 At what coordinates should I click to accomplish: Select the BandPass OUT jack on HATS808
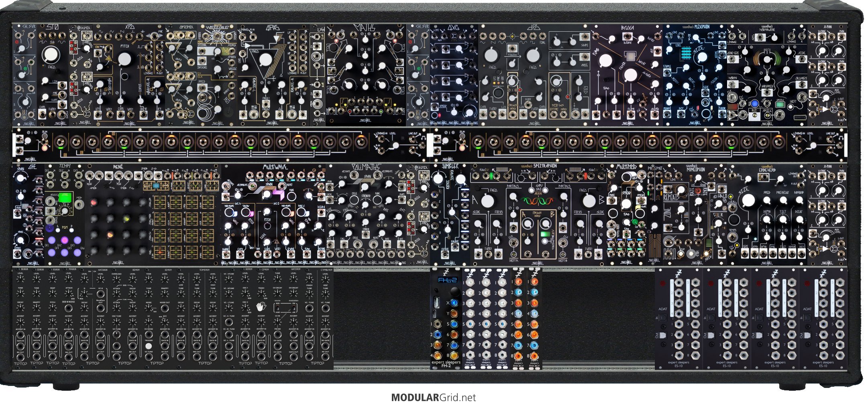pyautogui.click(x=100, y=308)
